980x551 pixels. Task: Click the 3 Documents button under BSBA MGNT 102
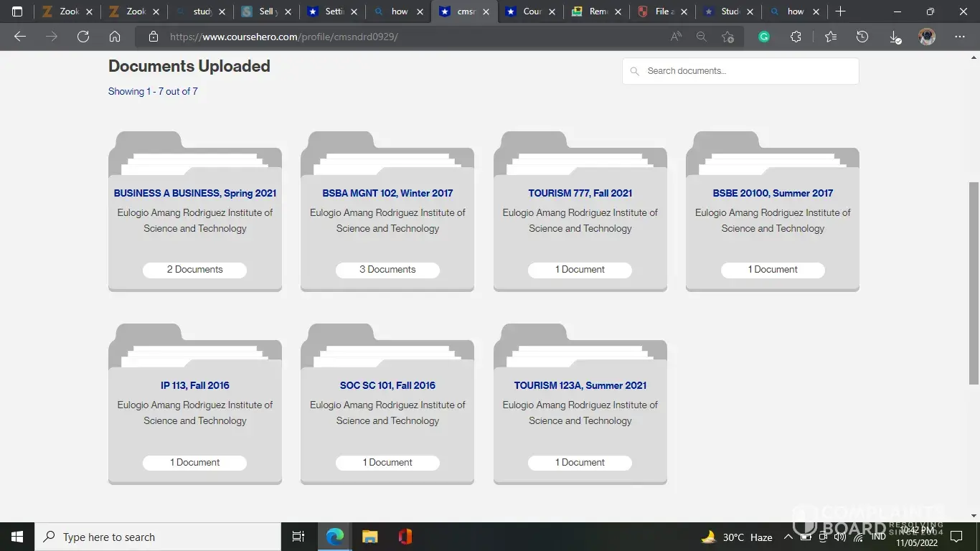387,270
